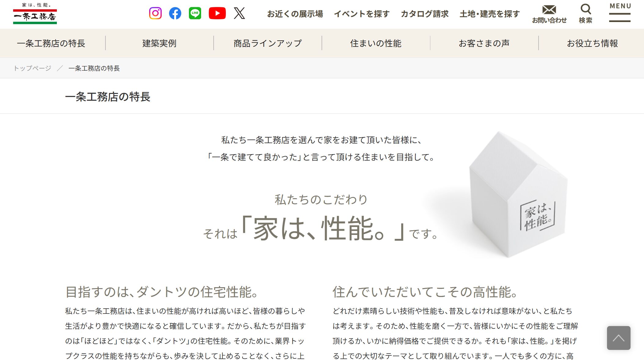
Task: Open the X (Twitter) icon link
Action: (239, 13)
